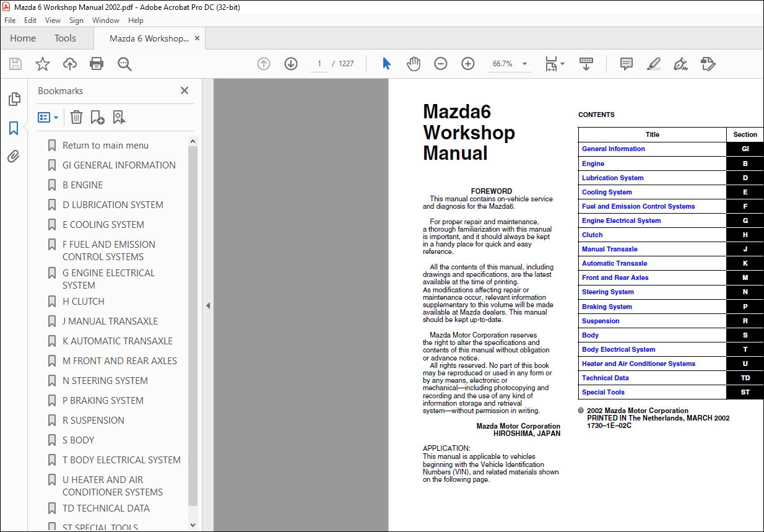Open the Automatic Transaxle contents link
Image resolution: width=764 pixels, height=532 pixels.
click(614, 263)
